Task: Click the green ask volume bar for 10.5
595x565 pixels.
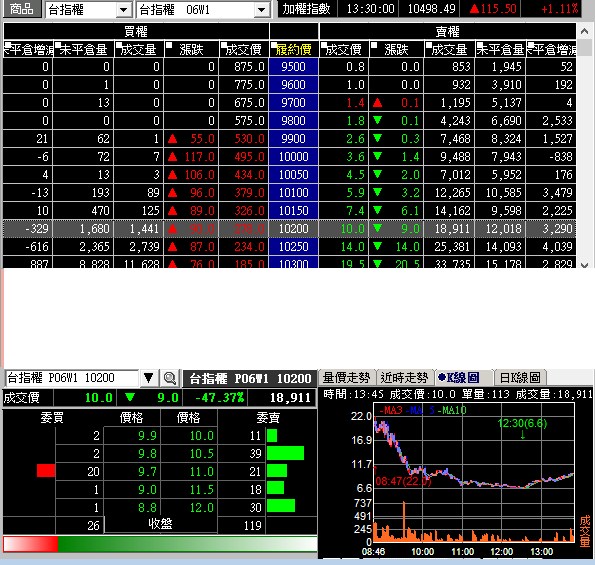Action: [x=285, y=453]
